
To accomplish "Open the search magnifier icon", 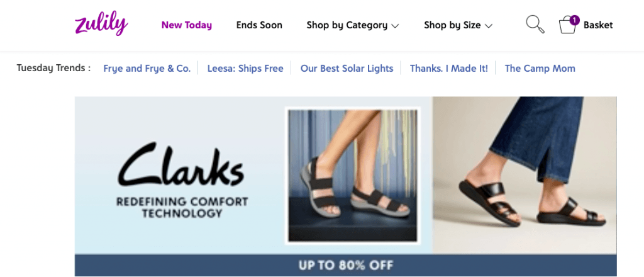I will pyautogui.click(x=535, y=25).
